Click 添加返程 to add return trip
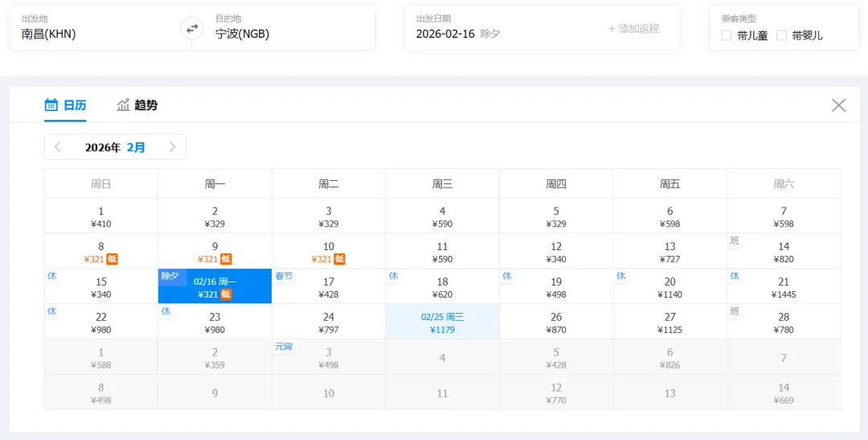 [634, 29]
